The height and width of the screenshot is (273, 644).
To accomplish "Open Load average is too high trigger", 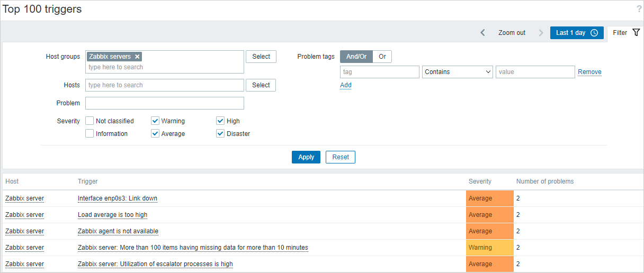I will pyautogui.click(x=112, y=215).
